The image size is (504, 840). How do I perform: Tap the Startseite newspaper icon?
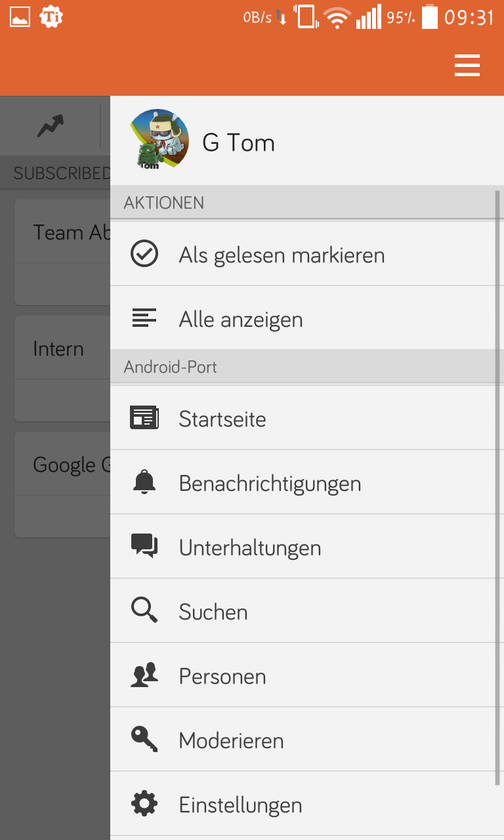(144, 418)
